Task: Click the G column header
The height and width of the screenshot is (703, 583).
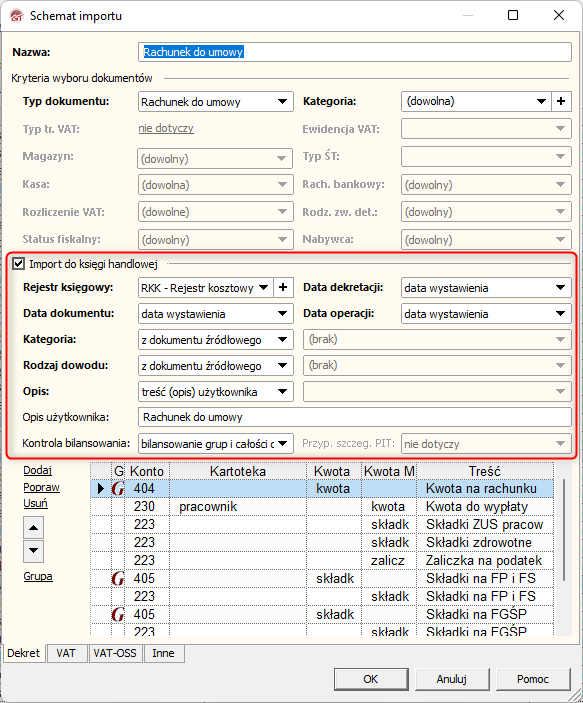Action: pyautogui.click(x=118, y=471)
